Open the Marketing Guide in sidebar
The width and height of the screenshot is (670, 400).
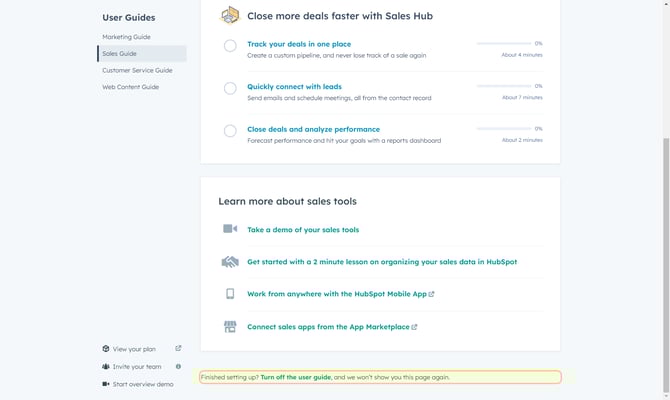click(126, 37)
